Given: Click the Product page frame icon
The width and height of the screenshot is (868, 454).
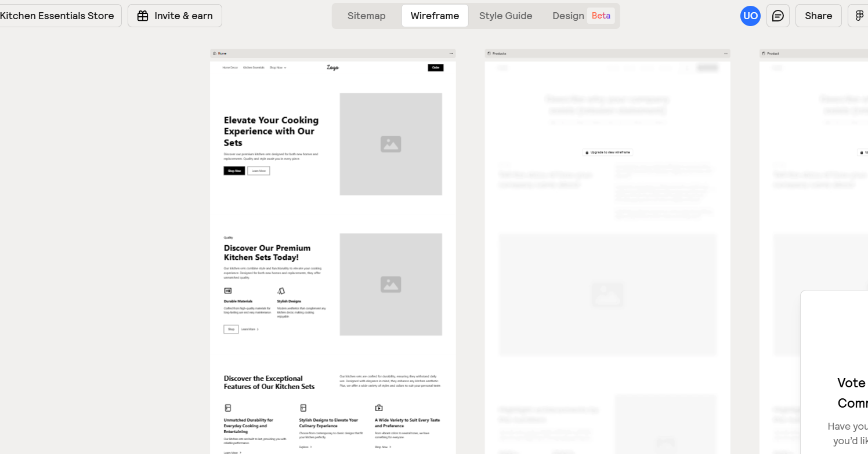Looking at the screenshot, I should tap(764, 53).
